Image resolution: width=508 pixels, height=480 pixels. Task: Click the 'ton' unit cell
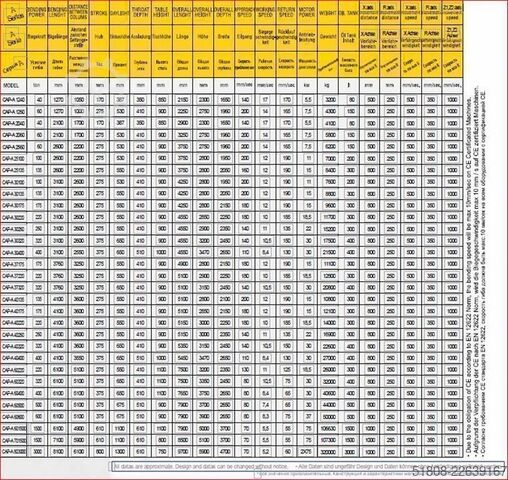pyautogui.click(x=37, y=86)
